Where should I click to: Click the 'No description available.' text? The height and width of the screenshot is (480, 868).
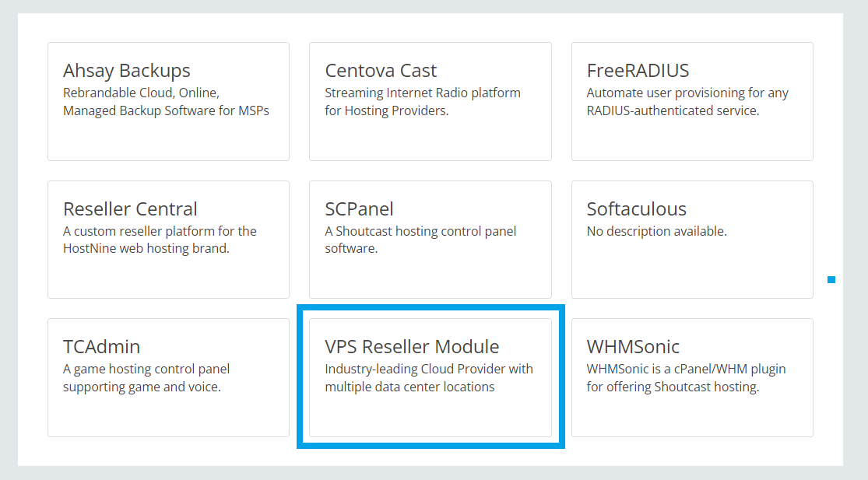coord(656,231)
